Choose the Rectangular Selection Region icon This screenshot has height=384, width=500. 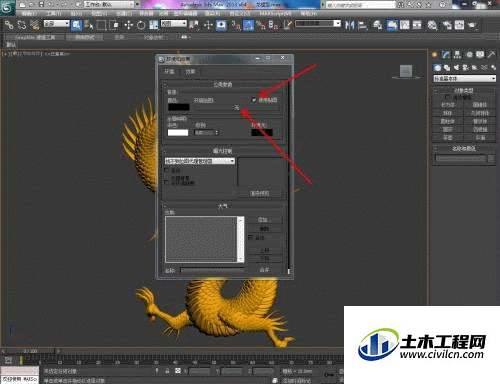[101, 25]
